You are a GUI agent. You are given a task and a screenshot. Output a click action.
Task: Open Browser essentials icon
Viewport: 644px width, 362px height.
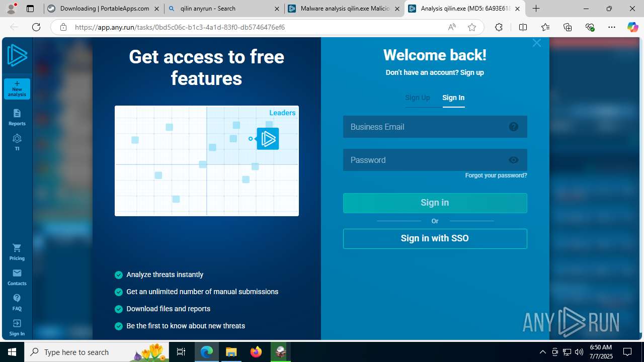(590, 27)
